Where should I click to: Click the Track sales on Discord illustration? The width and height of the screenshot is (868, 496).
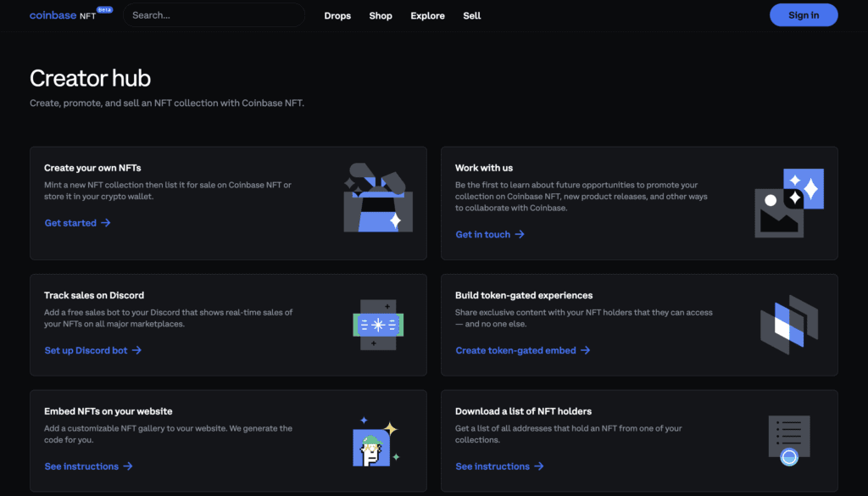(378, 325)
